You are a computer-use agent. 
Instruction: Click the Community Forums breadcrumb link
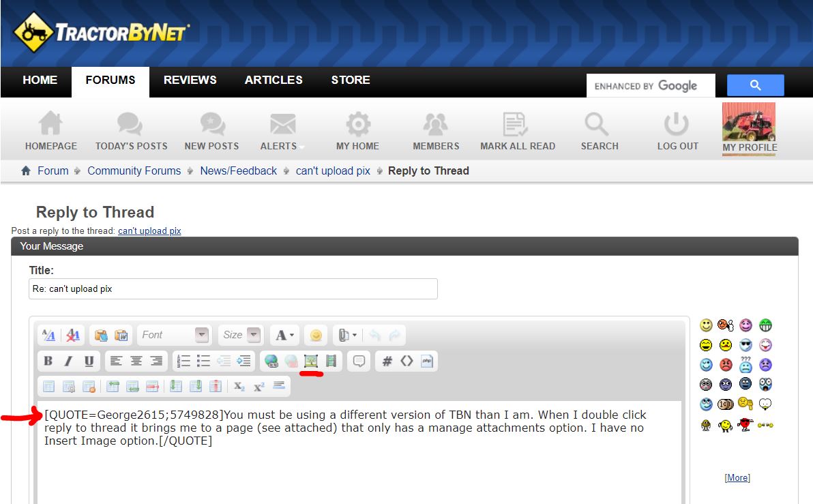click(x=134, y=171)
